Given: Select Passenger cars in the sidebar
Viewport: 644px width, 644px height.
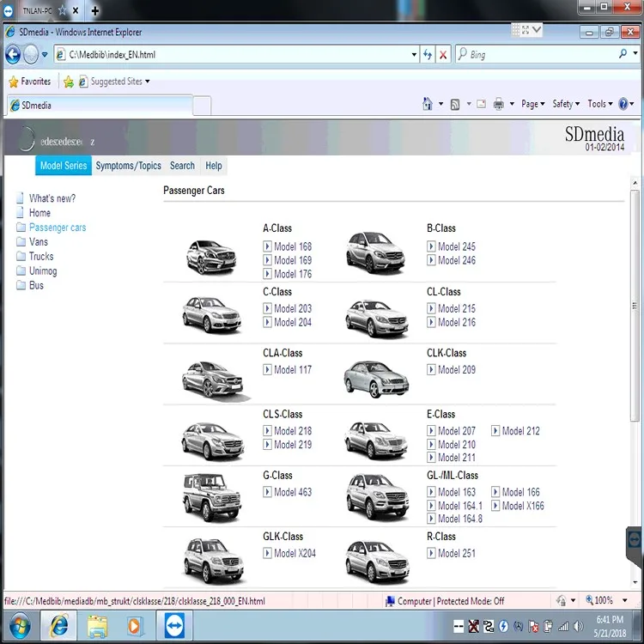Looking at the screenshot, I should 58,228.
